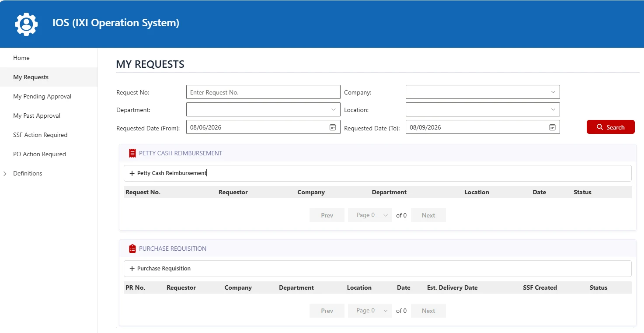Screen dimensions: 644x333
Task: Click the Request No. column header
Action: [143, 192]
